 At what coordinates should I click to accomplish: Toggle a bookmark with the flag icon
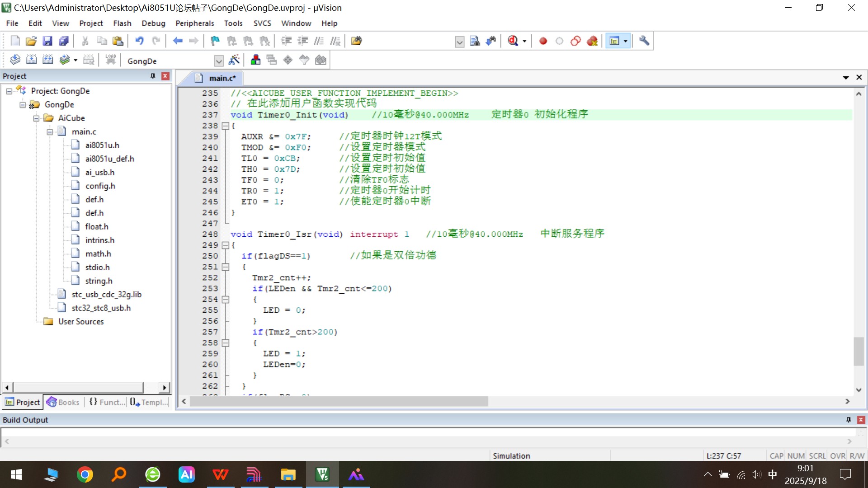[215, 41]
